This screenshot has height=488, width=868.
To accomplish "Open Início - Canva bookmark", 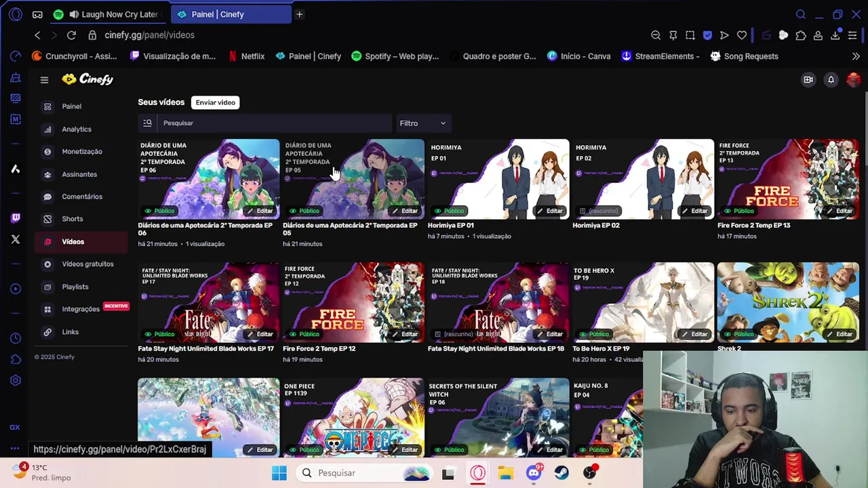I will (x=579, y=56).
